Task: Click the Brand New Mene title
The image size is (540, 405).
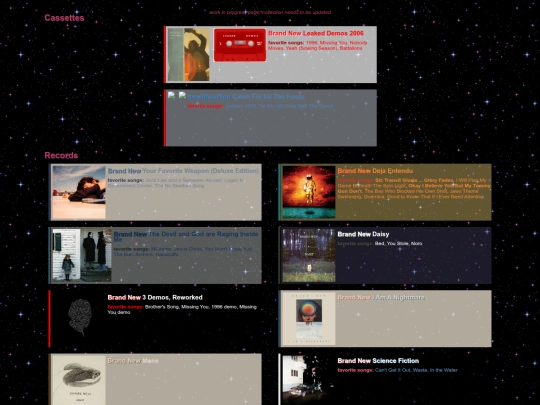Action: pos(133,361)
